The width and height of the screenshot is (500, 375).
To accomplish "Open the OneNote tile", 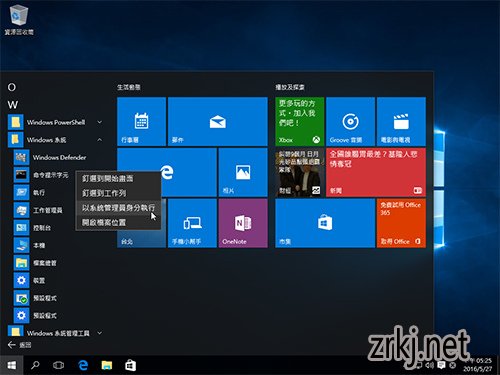I will (x=243, y=223).
